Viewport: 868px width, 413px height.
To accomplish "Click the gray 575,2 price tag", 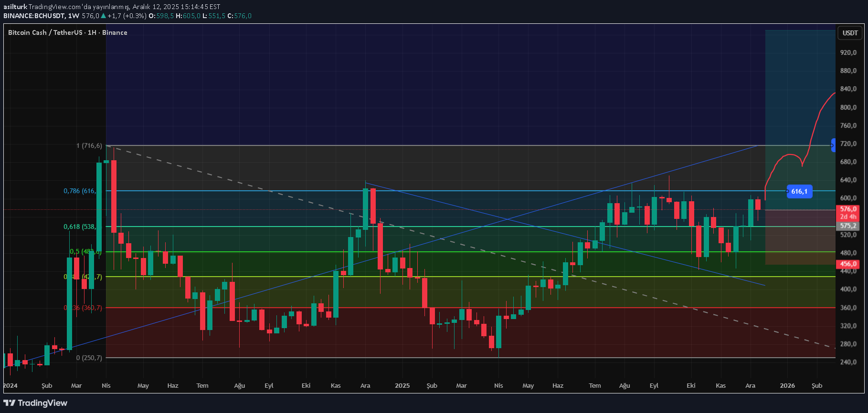I will pos(848,226).
